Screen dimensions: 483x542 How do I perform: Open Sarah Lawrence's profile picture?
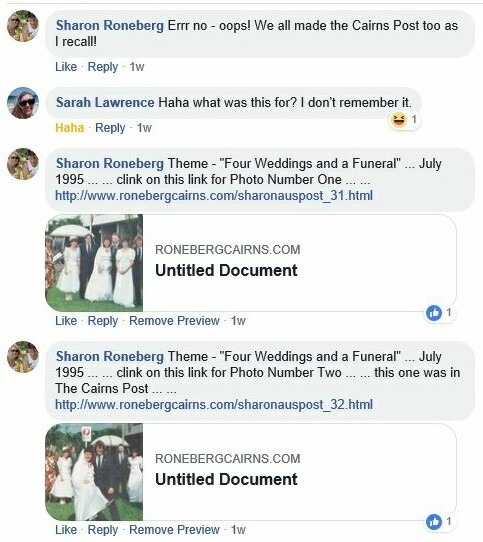pyautogui.click(x=23, y=103)
